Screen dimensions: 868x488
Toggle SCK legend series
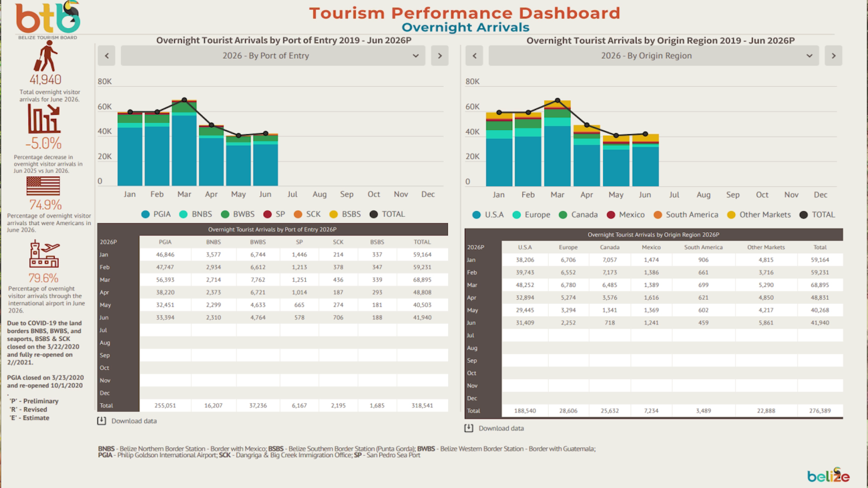[x=308, y=214]
